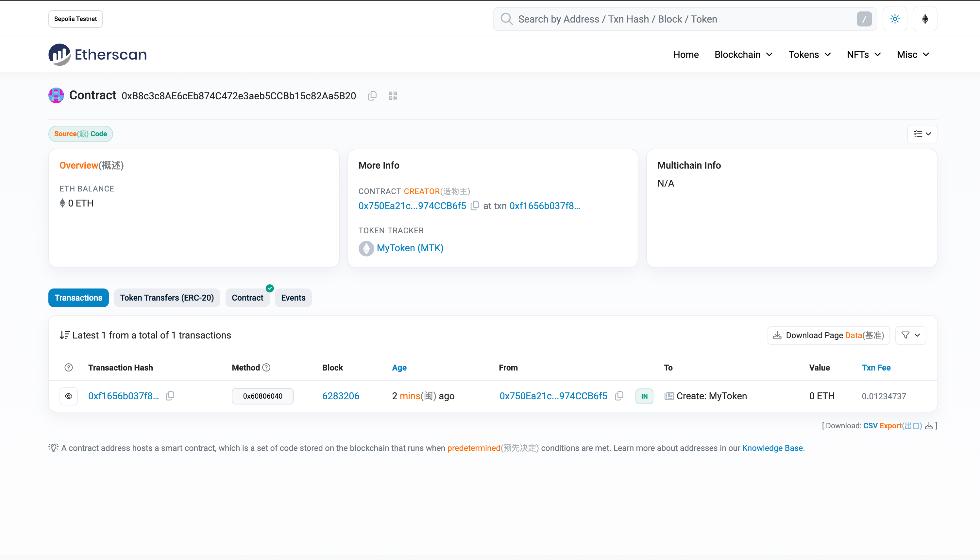The height and width of the screenshot is (560, 980).
Task: Click the contract identicon avatar
Action: coord(56,95)
